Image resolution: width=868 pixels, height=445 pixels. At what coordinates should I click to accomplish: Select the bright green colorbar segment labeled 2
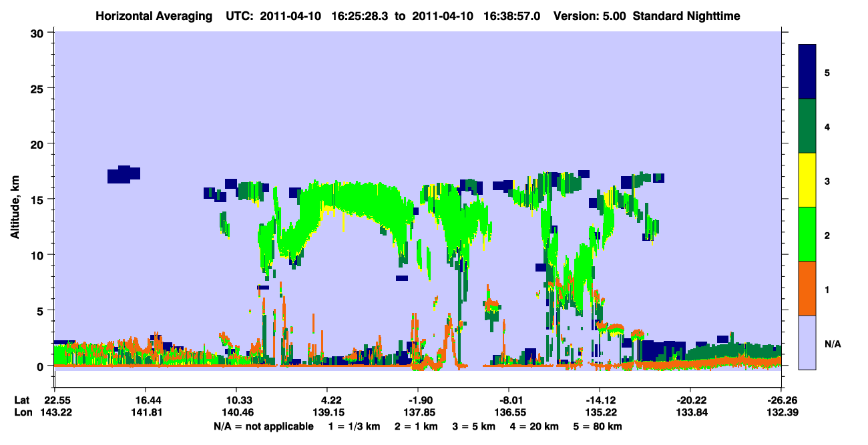[807, 234]
